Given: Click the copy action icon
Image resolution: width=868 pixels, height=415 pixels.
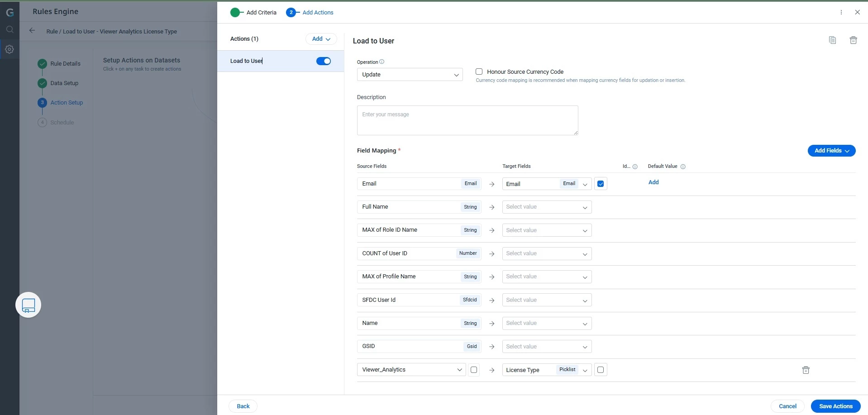Looking at the screenshot, I should pos(832,40).
